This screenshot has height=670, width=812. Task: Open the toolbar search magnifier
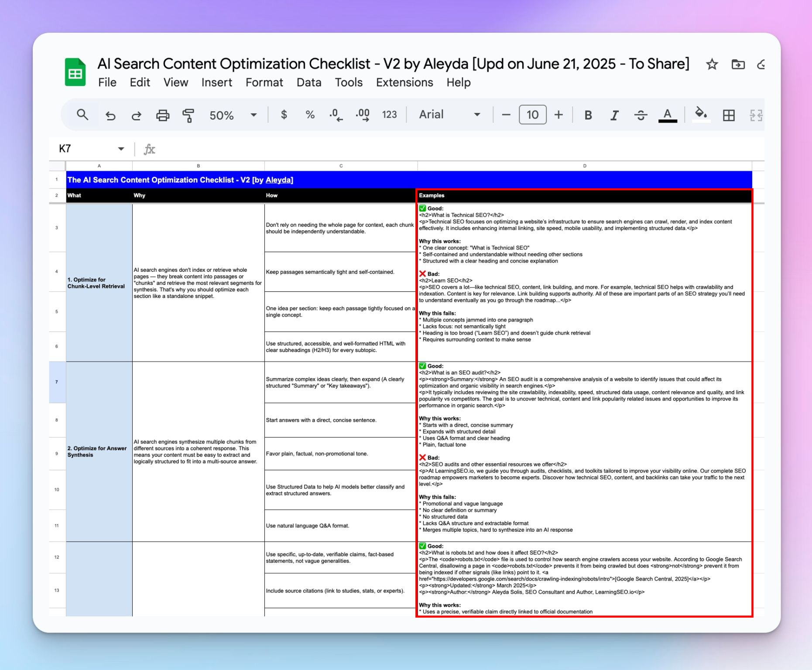[82, 115]
